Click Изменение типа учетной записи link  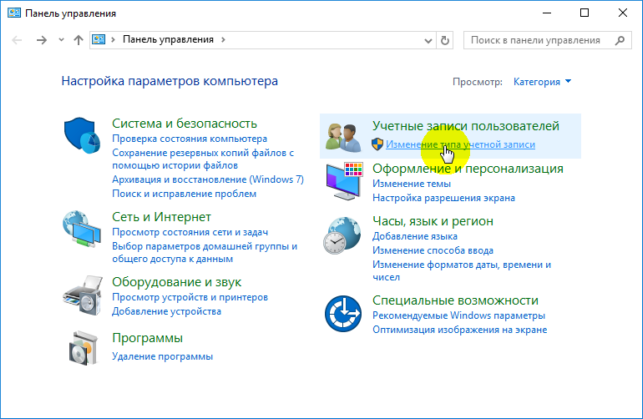coord(460,144)
